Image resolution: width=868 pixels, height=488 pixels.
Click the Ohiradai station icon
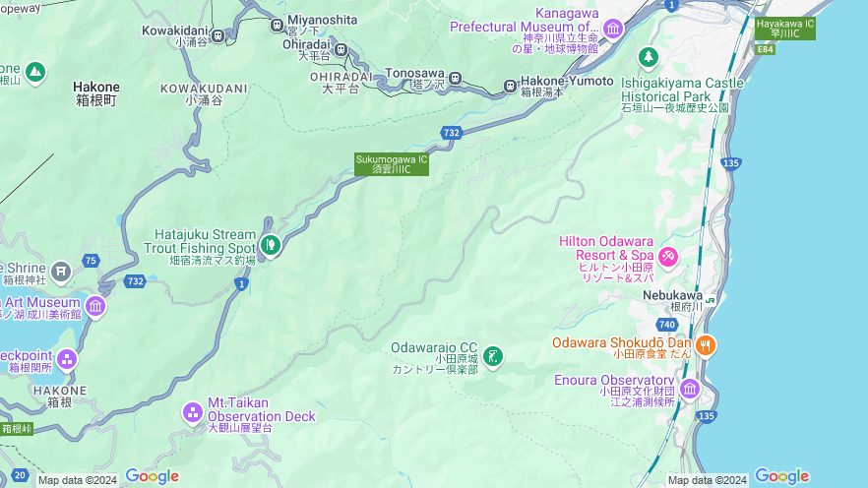click(341, 50)
